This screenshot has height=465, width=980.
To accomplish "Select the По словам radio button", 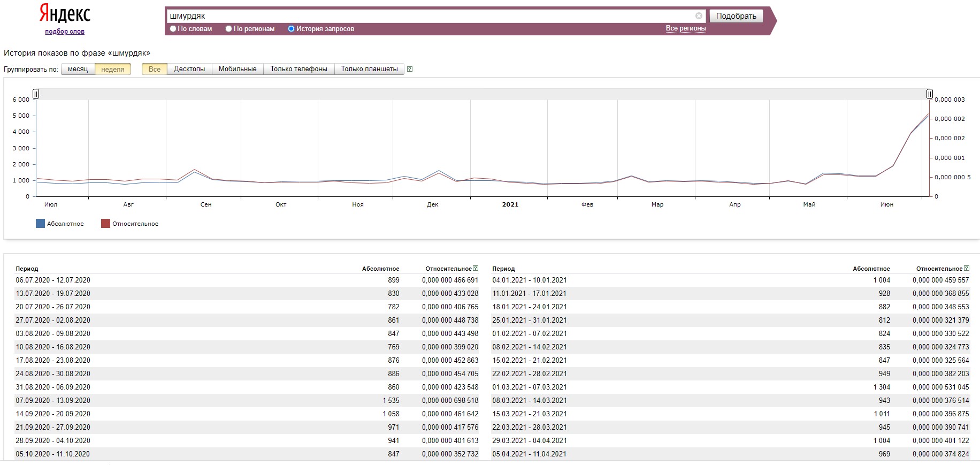I will pos(173,29).
